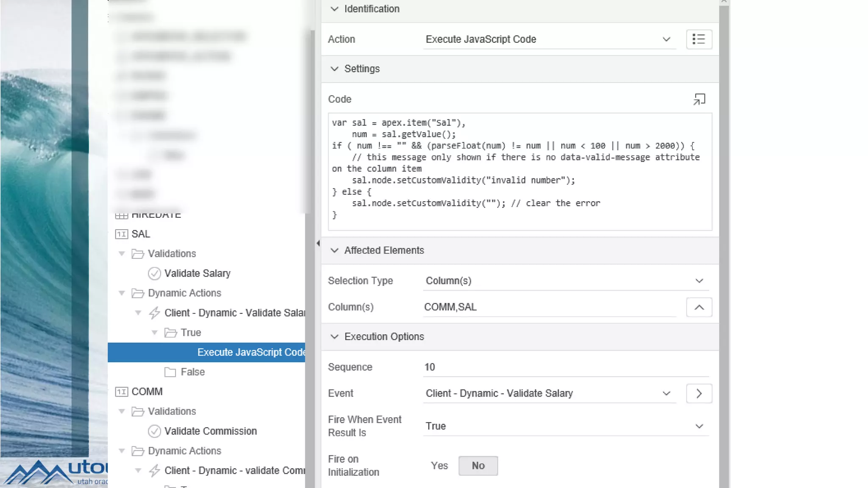Click the Validate Salary dynamic action lightning icon
Image resolution: width=868 pixels, height=488 pixels.
(x=154, y=313)
